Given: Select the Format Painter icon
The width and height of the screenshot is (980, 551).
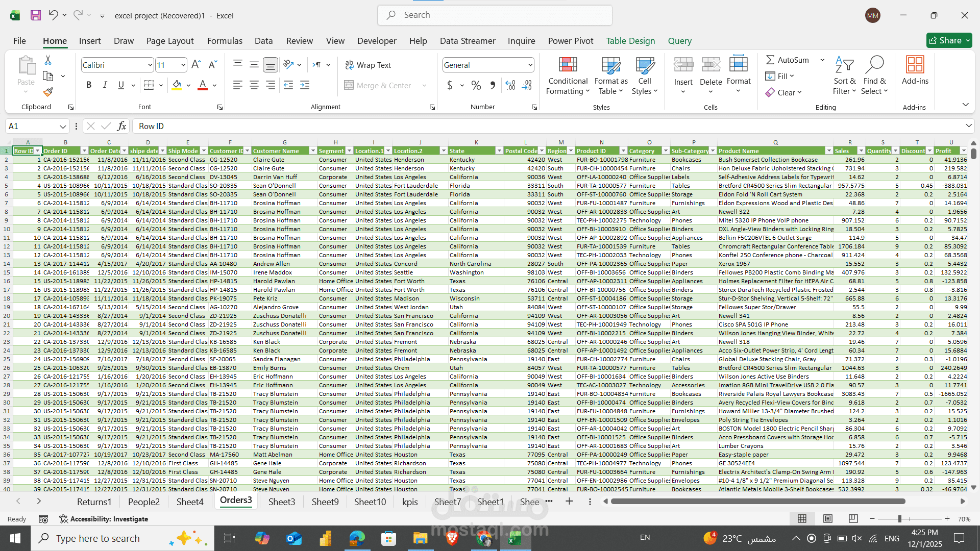Looking at the screenshot, I should (47, 92).
